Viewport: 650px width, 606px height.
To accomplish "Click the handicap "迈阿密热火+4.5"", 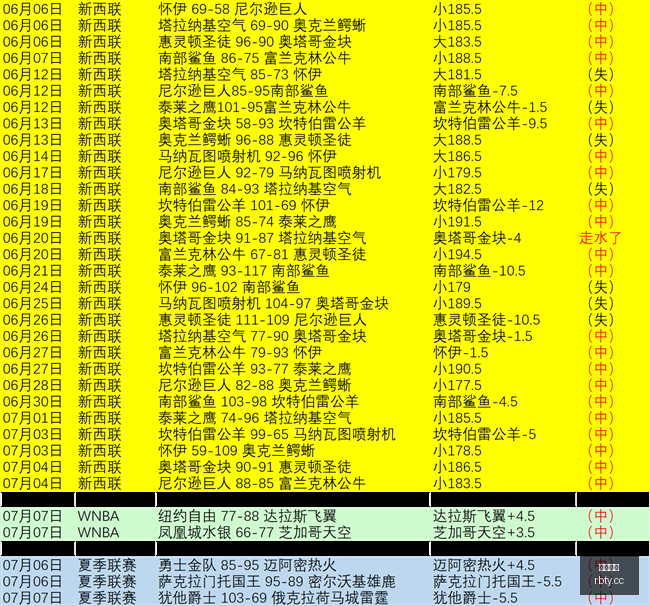I will (484, 565).
